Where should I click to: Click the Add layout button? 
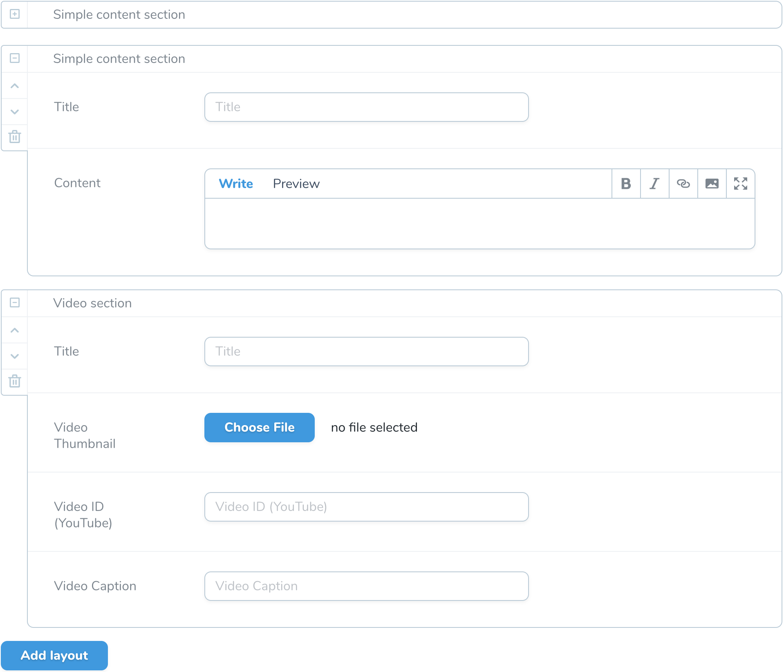[54, 656]
